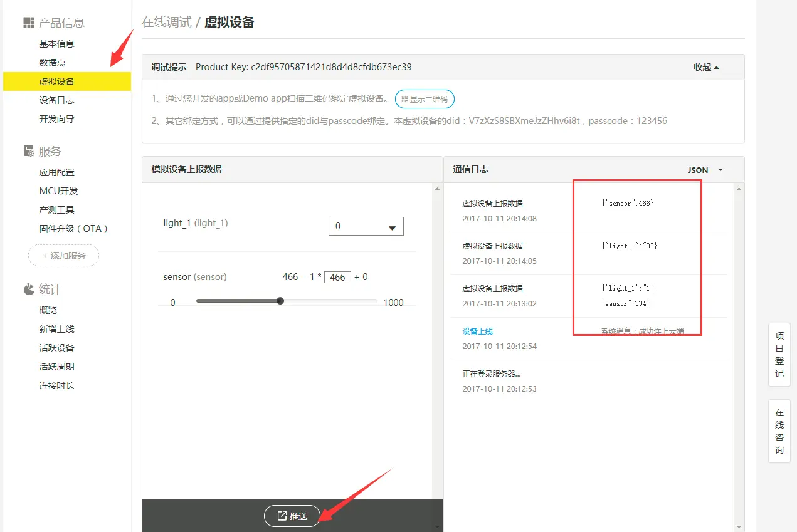Open the light_1 value dropdown
797x532 pixels.
click(x=366, y=226)
